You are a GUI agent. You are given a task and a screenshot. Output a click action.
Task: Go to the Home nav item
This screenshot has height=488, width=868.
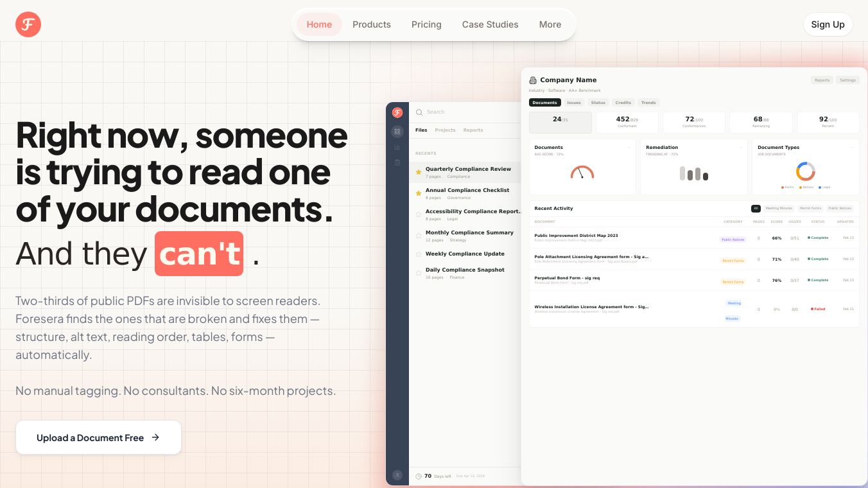(x=319, y=24)
